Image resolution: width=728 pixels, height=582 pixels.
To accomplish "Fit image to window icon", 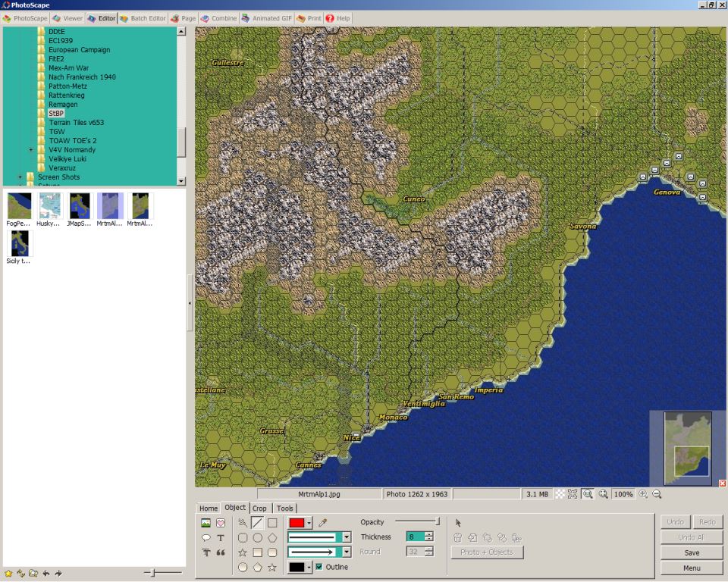I will (573, 494).
